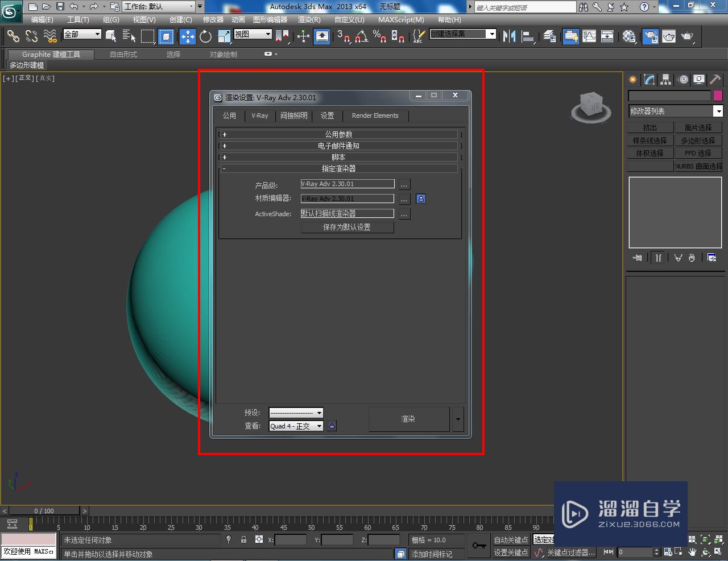Open the 修改器列表 dropdown

pos(676,111)
